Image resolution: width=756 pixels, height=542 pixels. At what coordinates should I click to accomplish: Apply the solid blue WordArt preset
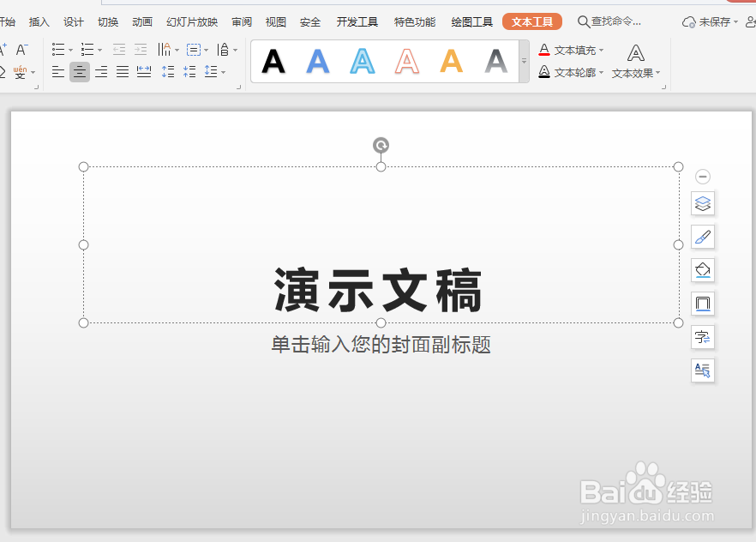[318, 62]
